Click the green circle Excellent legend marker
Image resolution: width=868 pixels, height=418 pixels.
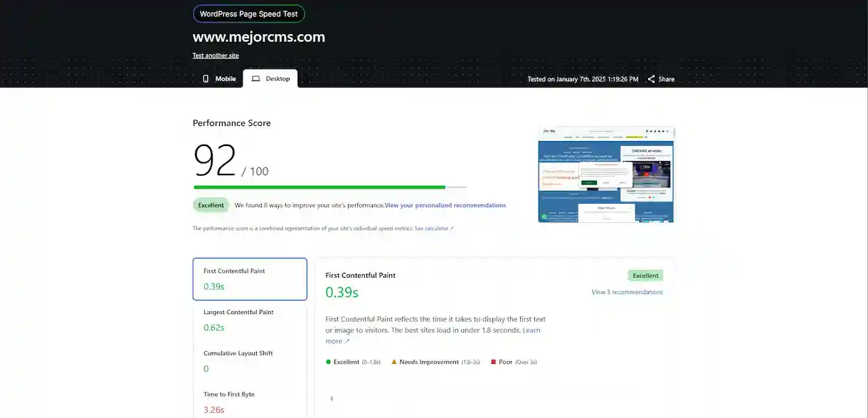pos(329,362)
